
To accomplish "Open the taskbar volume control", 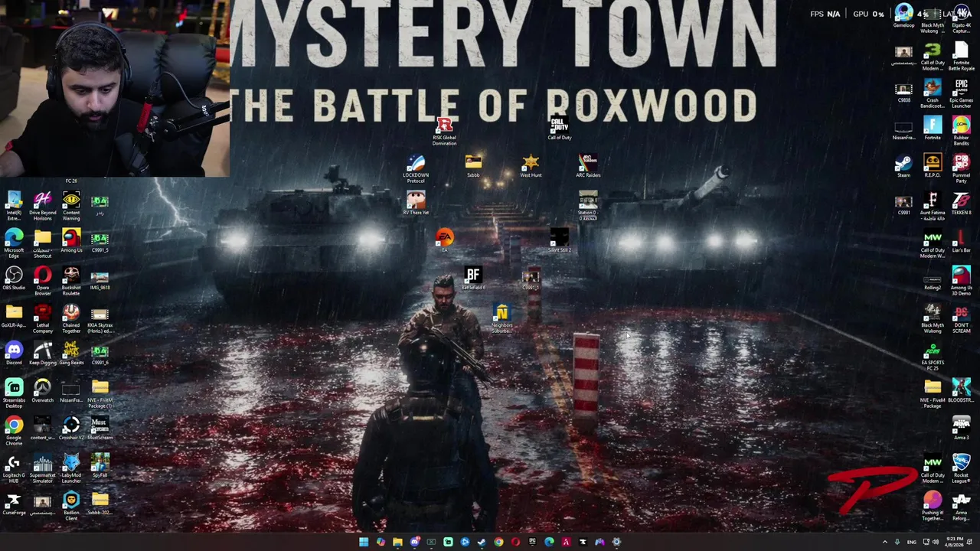I will pos(935,542).
